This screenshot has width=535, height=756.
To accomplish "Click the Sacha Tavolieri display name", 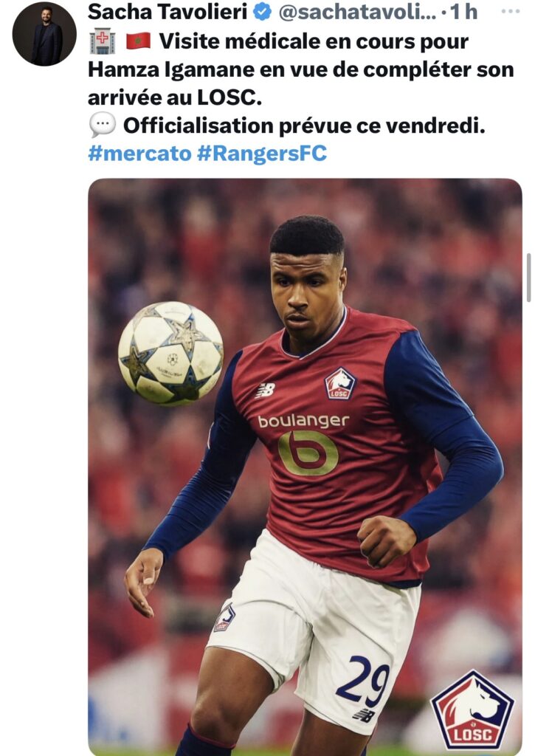I will tap(168, 12).
